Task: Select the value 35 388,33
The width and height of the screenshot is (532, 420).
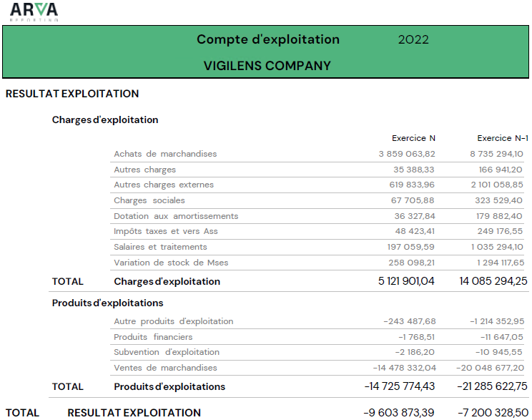Action: 414,170
